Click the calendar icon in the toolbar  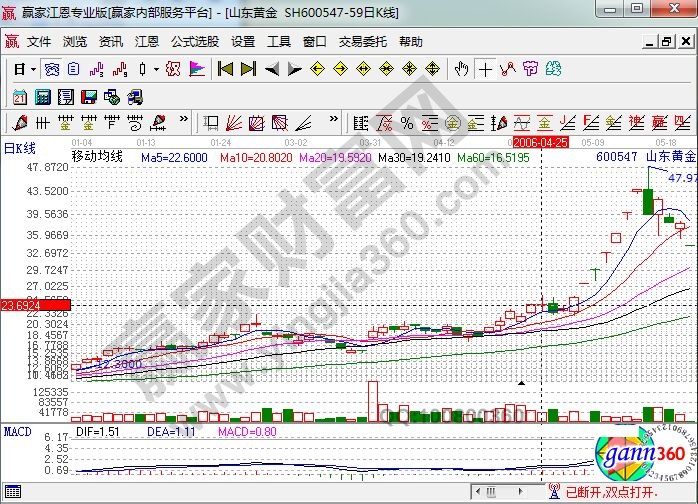click(x=20, y=97)
